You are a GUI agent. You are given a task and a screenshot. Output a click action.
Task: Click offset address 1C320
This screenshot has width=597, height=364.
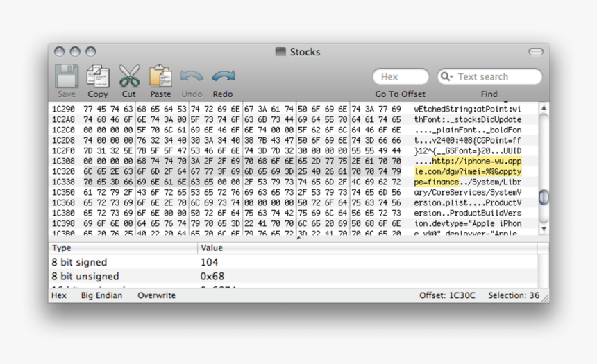coord(63,171)
